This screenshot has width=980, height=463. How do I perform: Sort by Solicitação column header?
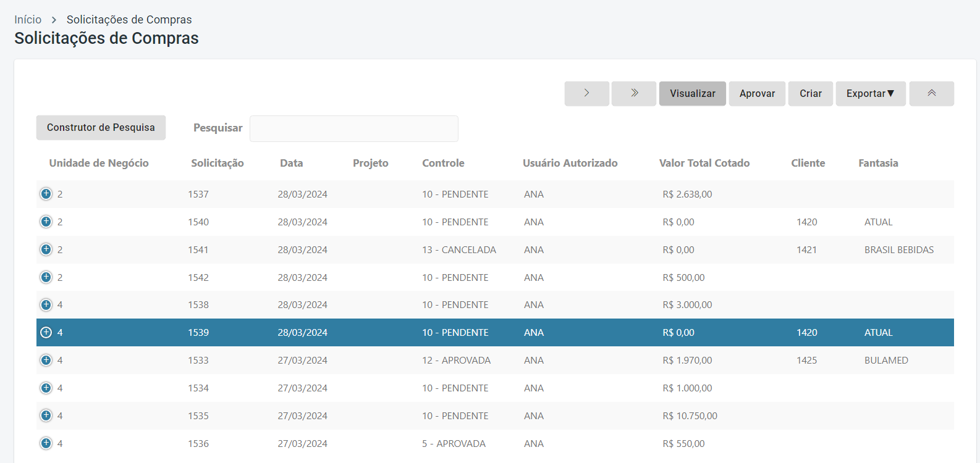(x=218, y=163)
